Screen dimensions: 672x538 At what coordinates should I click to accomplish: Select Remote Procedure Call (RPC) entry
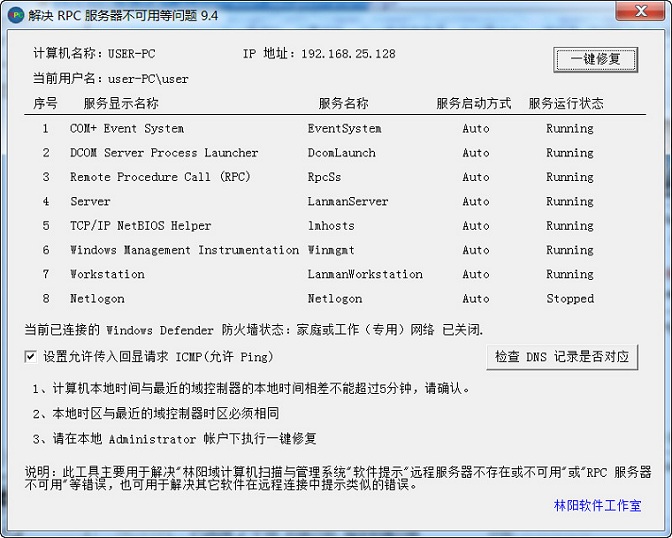pos(160,177)
